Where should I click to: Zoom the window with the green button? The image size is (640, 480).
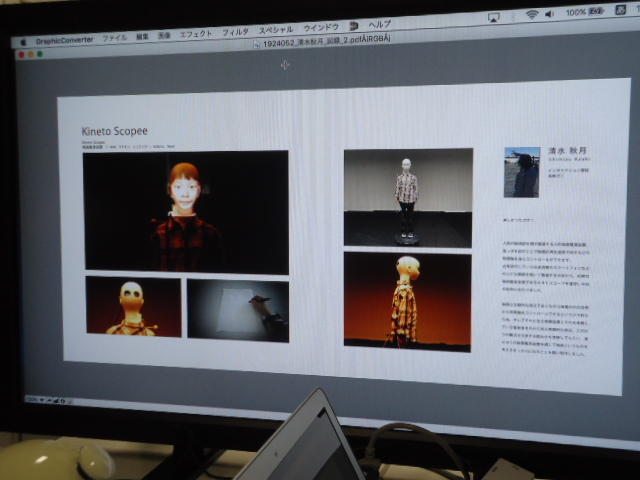(40, 54)
